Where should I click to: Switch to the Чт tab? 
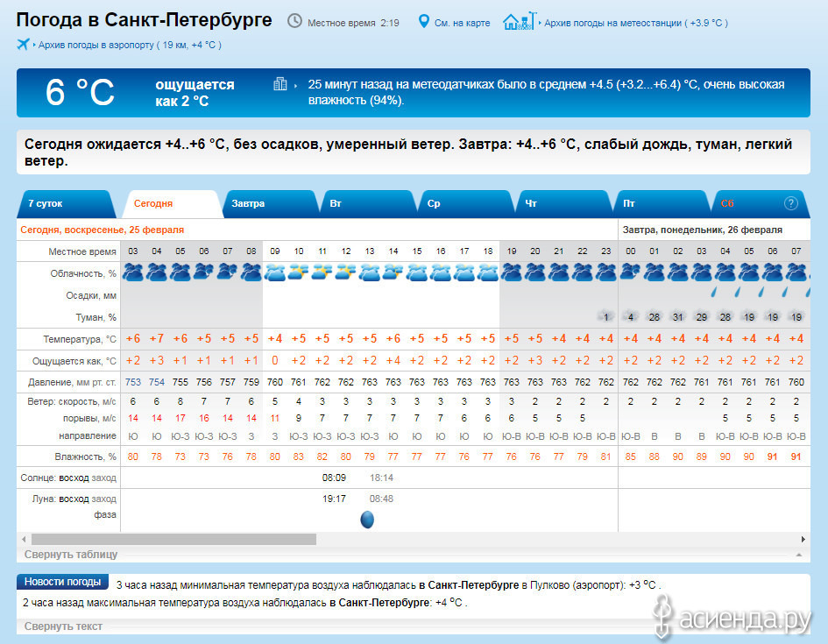563,204
